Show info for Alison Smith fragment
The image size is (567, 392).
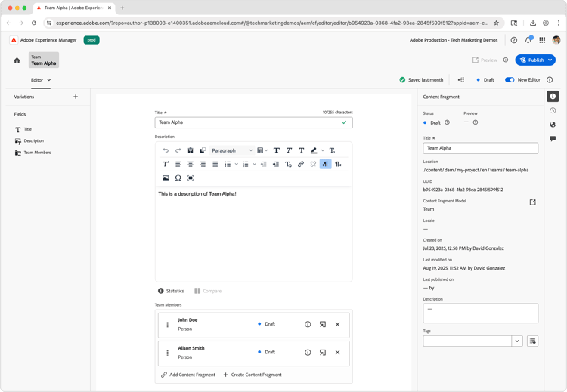pos(308,353)
